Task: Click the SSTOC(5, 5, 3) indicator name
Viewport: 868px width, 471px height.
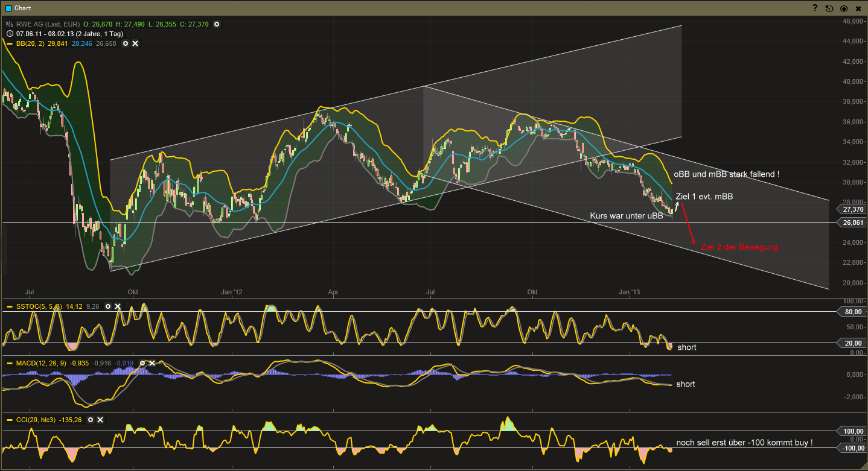Action: (x=39, y=306)
